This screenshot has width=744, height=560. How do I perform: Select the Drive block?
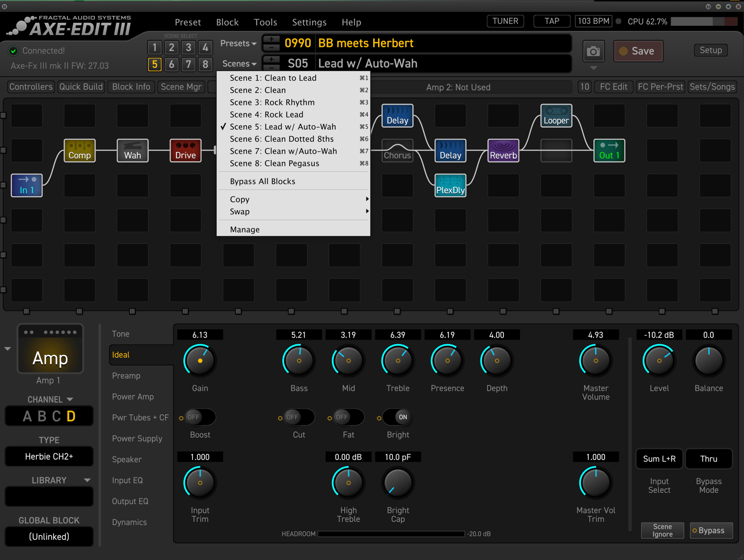[186, 150]
